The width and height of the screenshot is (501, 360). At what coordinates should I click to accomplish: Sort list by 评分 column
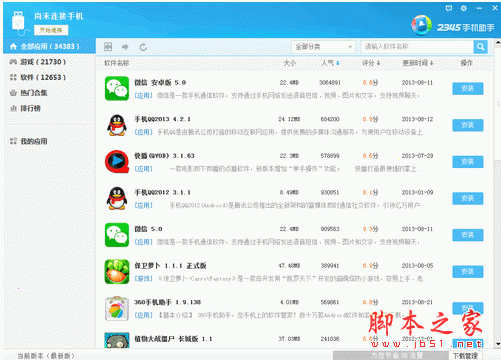(x=371, y=63)
